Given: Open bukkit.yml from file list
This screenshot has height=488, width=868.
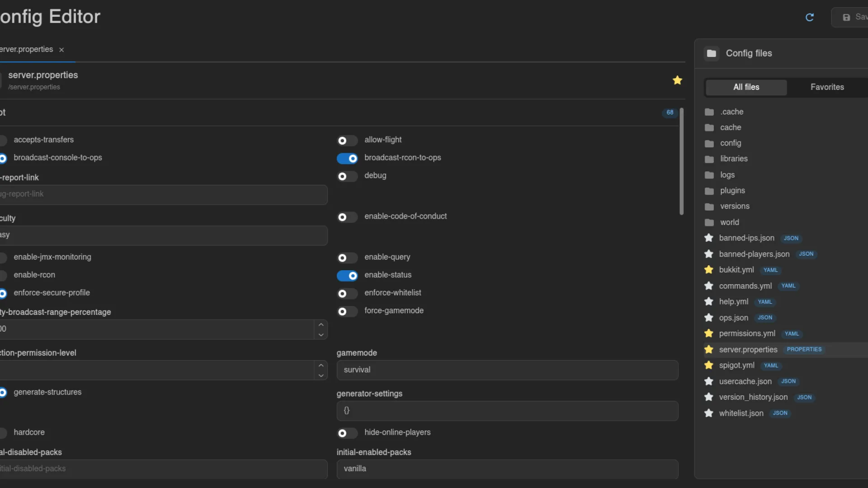Looking at the screenshot, I should 736,270.
